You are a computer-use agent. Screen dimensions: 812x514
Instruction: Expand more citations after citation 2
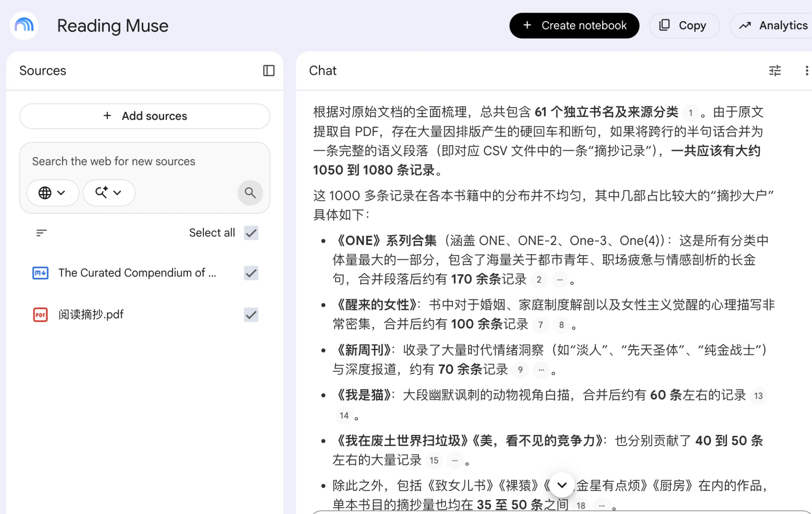point(560,280)
